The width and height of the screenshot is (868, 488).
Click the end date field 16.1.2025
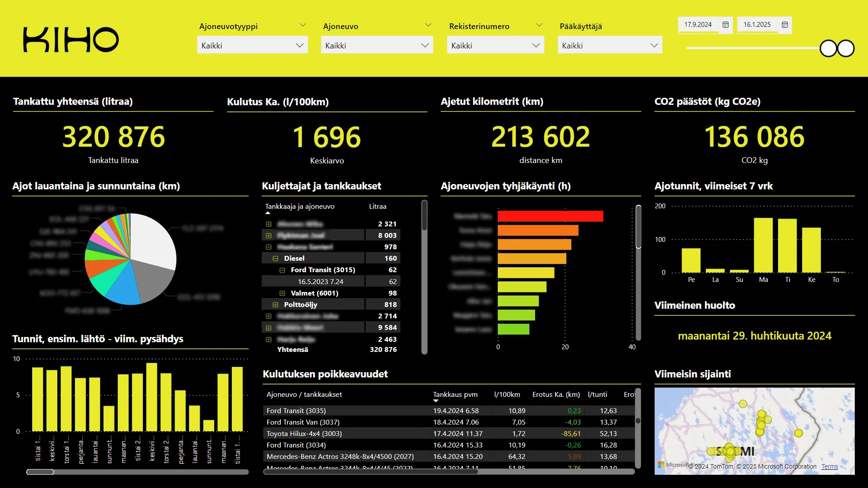pos(757,25)
